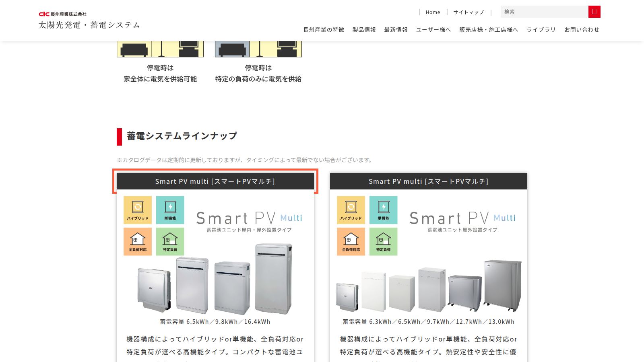The image size is (644, 362).
Task: Click 蓄電システムラインナップ heading
Action: 182,136
